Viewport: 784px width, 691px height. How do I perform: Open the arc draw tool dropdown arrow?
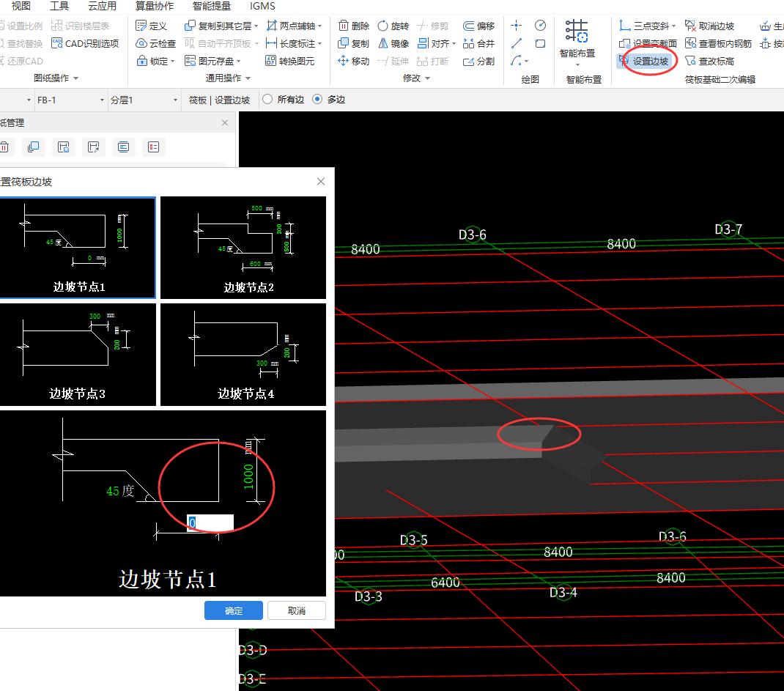click(x=527, y=62)
